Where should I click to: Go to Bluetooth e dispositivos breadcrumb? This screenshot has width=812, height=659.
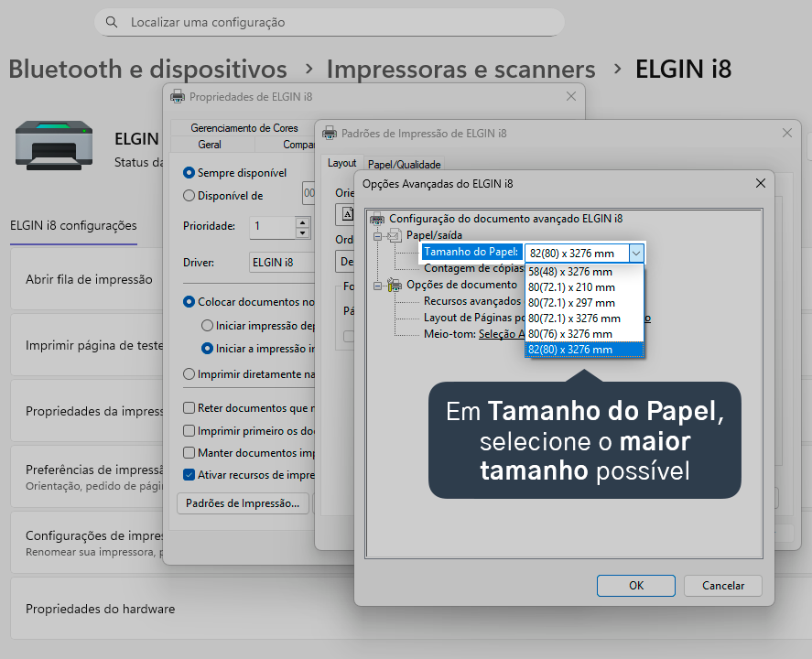pyautogui.click(x=148, y=70)
